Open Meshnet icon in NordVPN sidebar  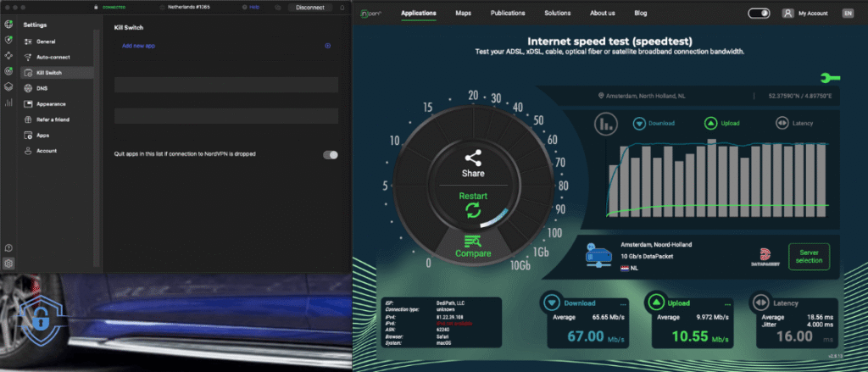coord(8,55)
